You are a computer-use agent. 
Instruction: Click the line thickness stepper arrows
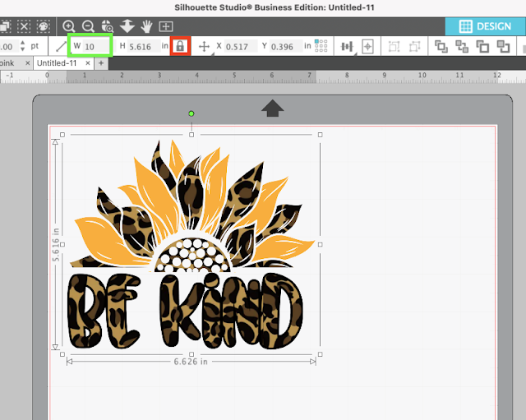coord(22,46)
